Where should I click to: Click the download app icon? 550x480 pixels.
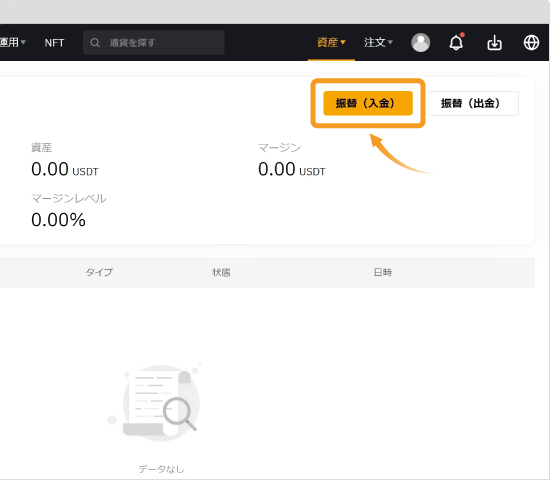494,43
